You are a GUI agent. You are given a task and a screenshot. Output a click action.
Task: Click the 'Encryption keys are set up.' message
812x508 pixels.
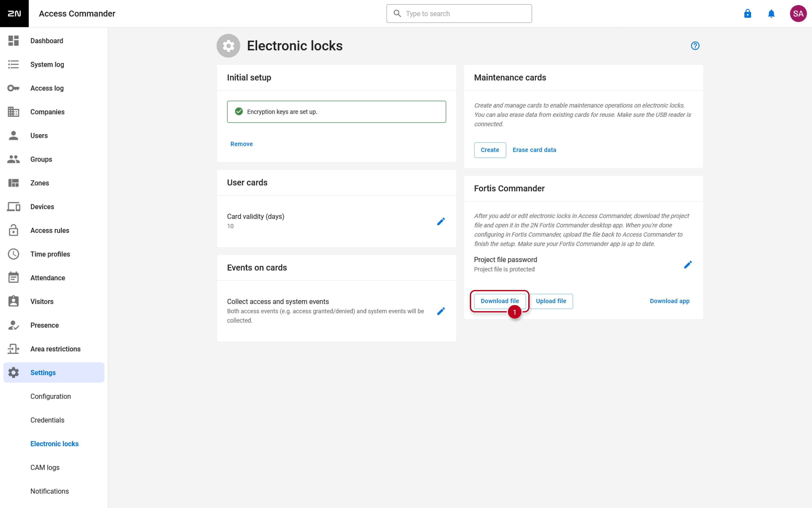pos(282,112)
